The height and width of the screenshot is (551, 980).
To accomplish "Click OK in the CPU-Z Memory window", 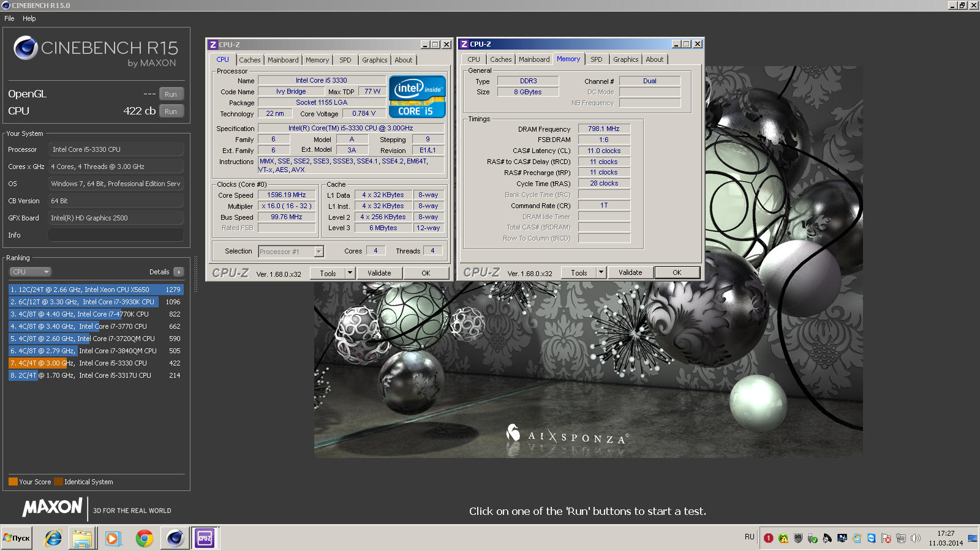I will coord(677,272).
